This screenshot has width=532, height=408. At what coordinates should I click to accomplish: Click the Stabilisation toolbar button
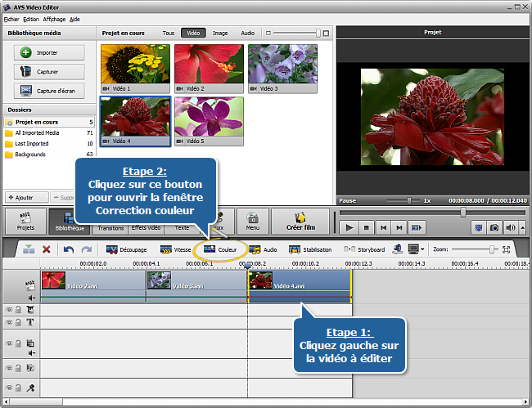point(310,249)
